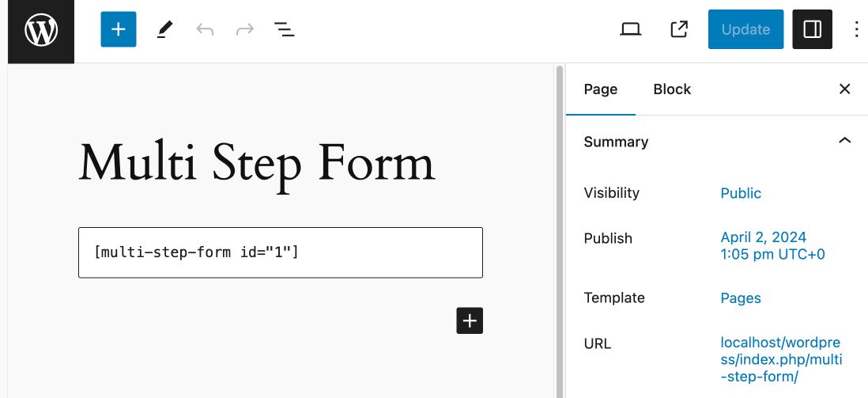Click the Update button
Image resolution: width=868 pixels, height=398 pixels.
[x=745, y=30]
